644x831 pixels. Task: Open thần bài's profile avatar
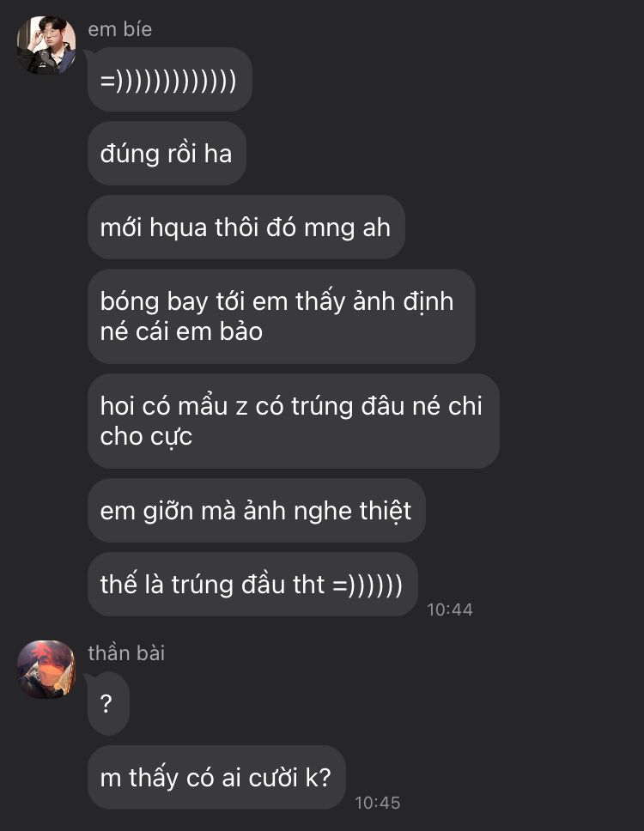(x=46, y=669)
